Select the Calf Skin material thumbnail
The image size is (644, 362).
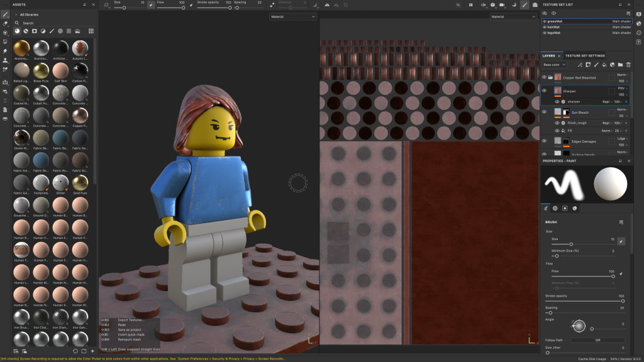60,70
